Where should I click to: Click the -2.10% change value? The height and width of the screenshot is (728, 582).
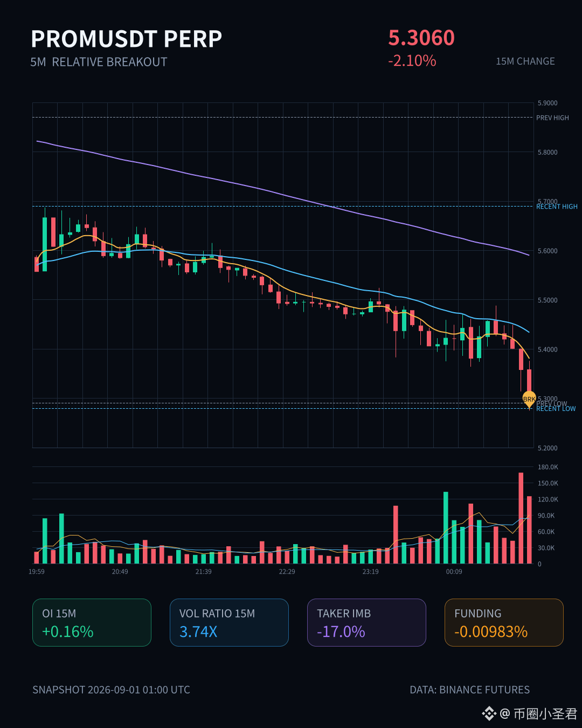tap(412, 60)
